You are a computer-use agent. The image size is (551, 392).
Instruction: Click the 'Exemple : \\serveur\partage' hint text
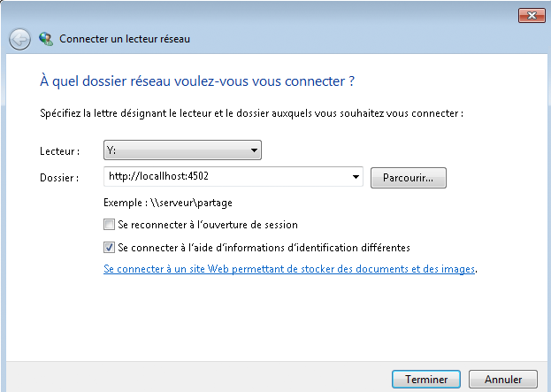coord(168,203)
